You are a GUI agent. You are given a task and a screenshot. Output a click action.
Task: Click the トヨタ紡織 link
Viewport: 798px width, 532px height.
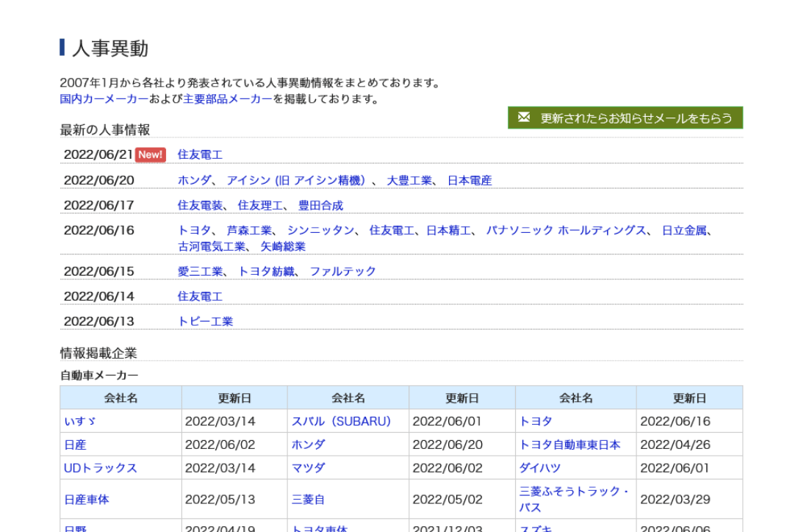point(266,271)
